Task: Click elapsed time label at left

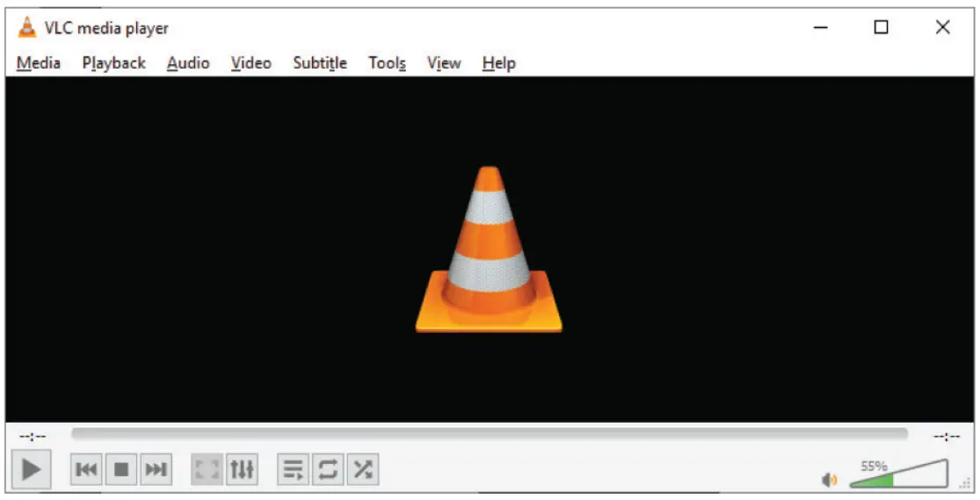Action: pyautogui.click(x=33, y=436)
